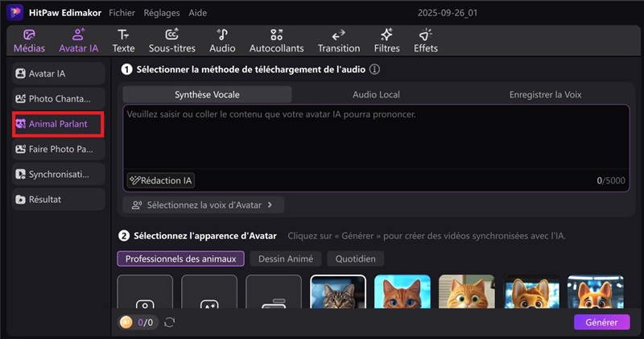The image size is (644, 339).
Task: Open the Autocollants panel
Action: tap(276, 41)
